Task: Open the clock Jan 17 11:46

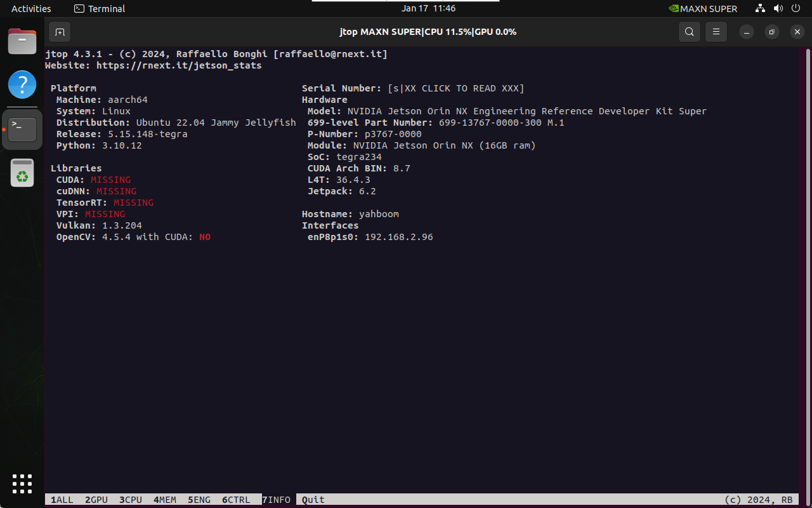Action: pyautogui.click(x=428, y=9)
